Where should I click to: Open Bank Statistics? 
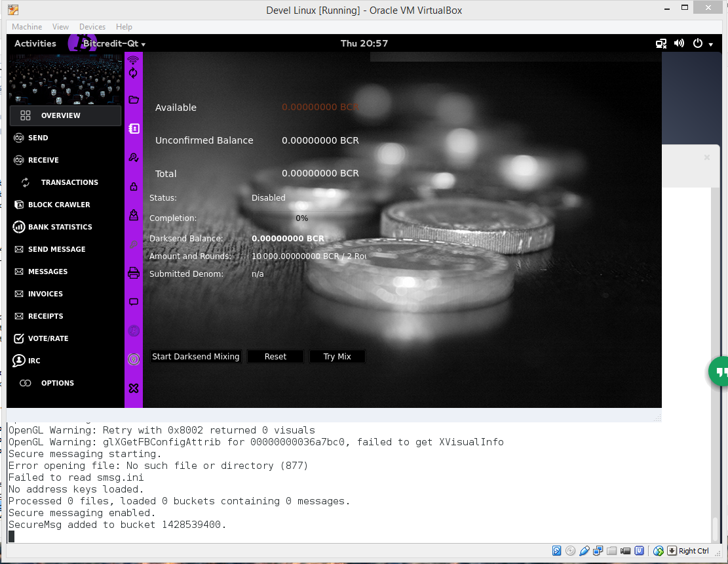tap(52, 227)
